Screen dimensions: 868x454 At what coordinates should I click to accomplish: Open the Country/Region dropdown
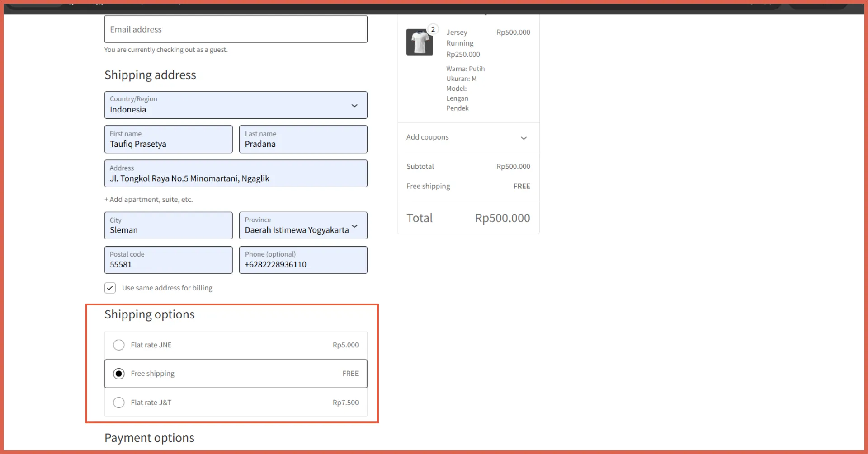(236, 105)
